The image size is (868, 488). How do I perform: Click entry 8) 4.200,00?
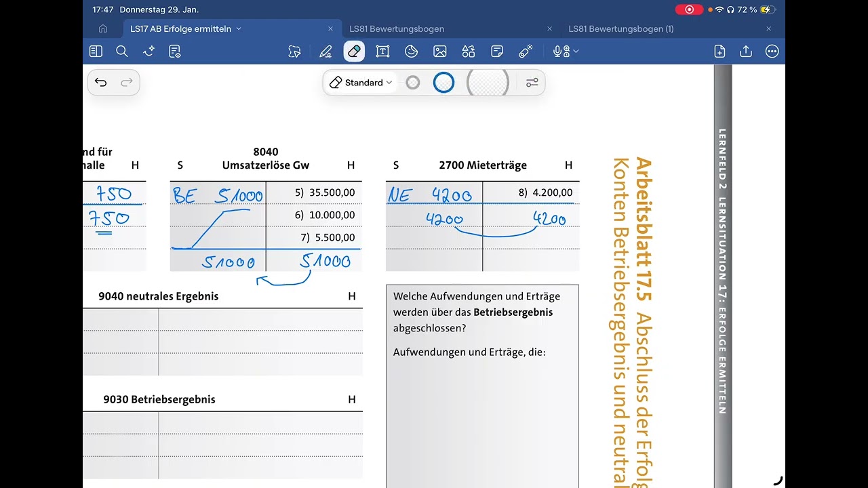tap(546, 192)
